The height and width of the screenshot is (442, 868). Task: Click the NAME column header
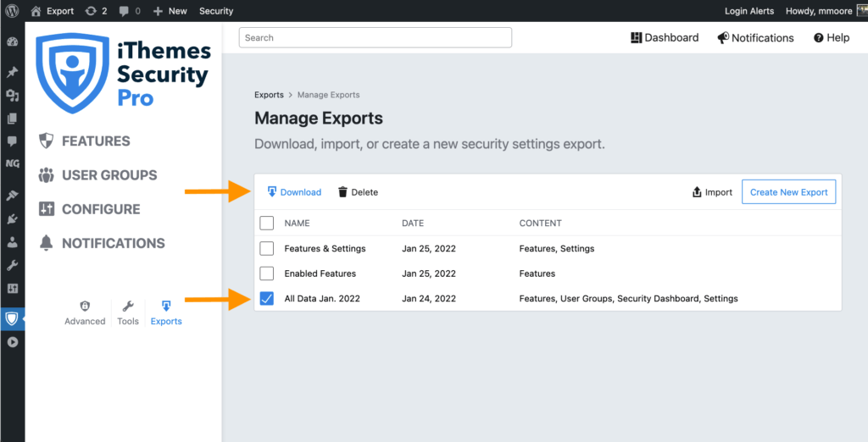point(298,223)
